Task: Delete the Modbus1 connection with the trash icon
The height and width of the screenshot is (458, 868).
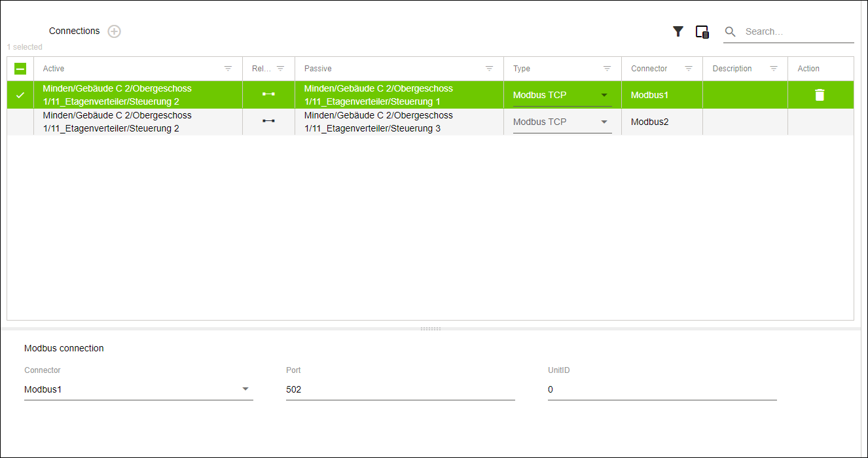Action: 820,95
